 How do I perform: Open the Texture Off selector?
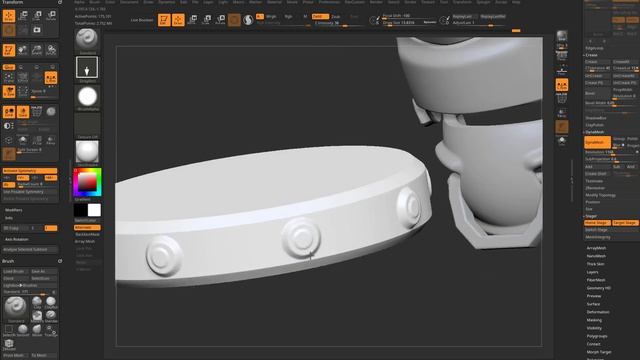pos(87,124)
